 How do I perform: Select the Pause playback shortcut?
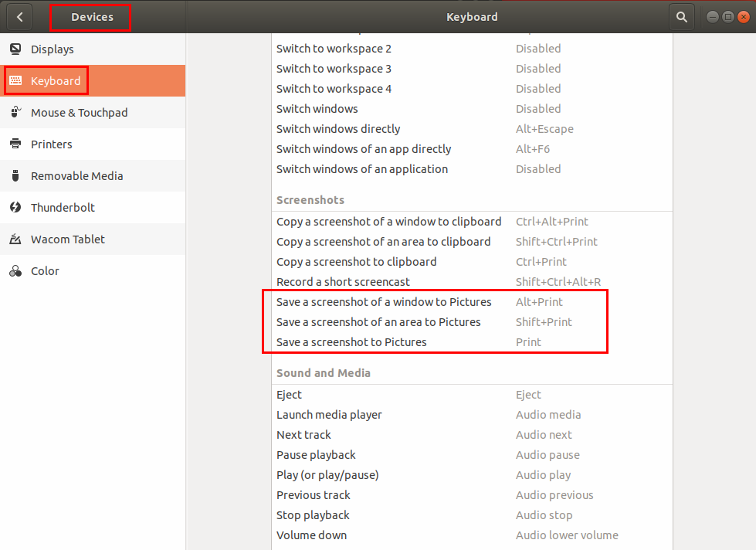(x=472, y=455)
